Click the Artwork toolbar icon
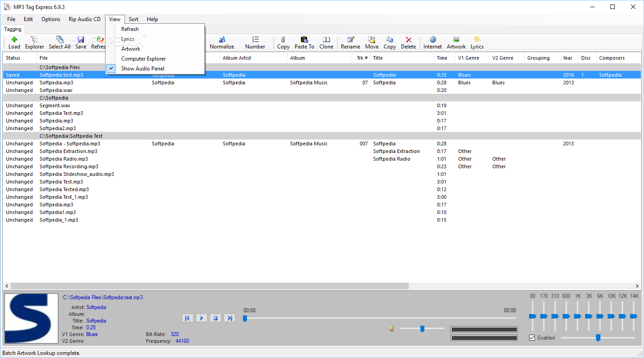The height and width of the screenshot is (358, 644). coord(456,40)
